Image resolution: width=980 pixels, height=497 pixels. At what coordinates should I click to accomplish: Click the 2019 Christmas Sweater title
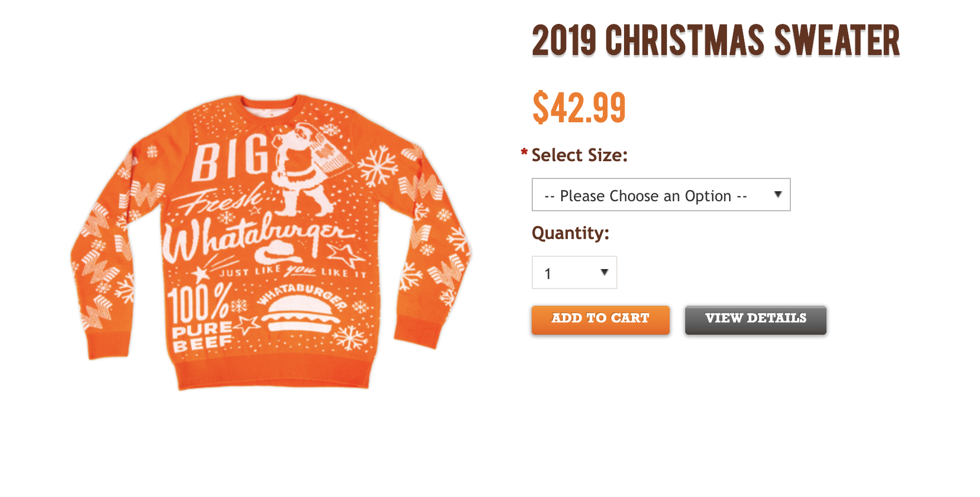pyautogui.click(x=716, y=41)
